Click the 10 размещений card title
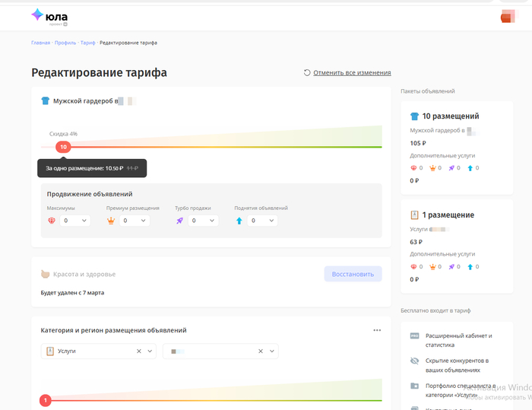The width and height of the screenshot is (532, 410). 451,116
